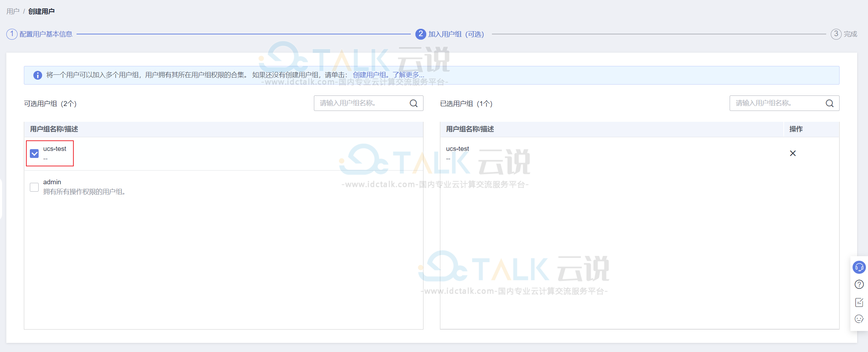
Task: Click search icon in selected groups field
Action: point(829,103)
